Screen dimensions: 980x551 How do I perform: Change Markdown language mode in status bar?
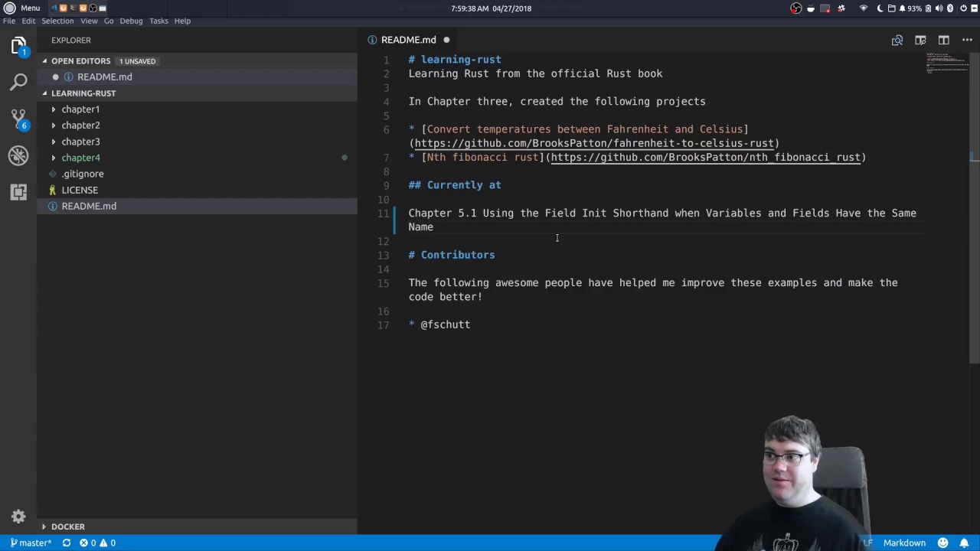(904, 543)
